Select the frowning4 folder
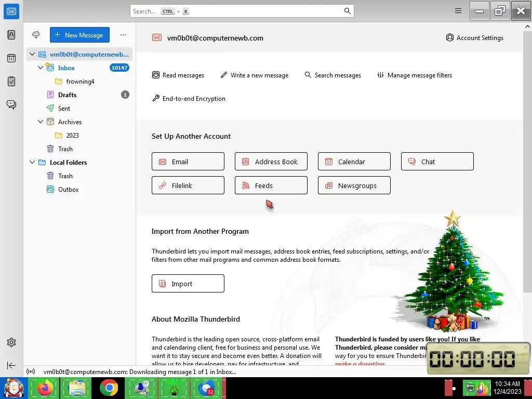The image size is (532, 399). 79,81
